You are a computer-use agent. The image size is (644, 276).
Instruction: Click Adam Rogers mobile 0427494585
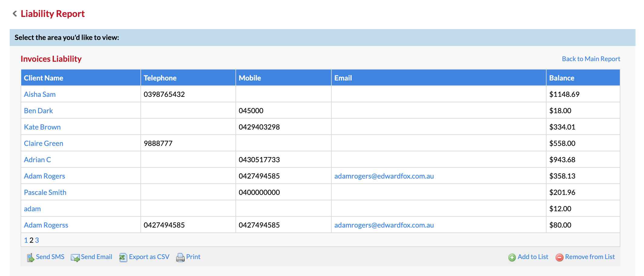(259, 176)
